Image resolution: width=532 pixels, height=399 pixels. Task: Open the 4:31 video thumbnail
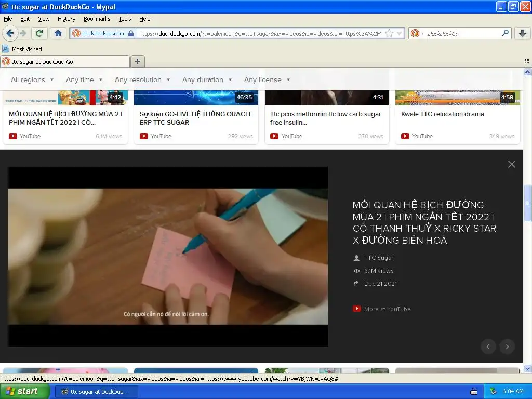(327, 98)
